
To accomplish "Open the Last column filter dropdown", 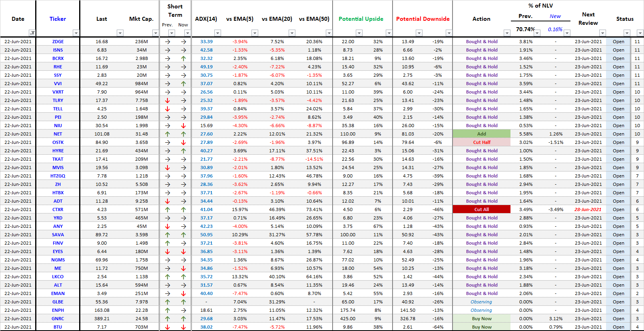I will coord(120,33).
